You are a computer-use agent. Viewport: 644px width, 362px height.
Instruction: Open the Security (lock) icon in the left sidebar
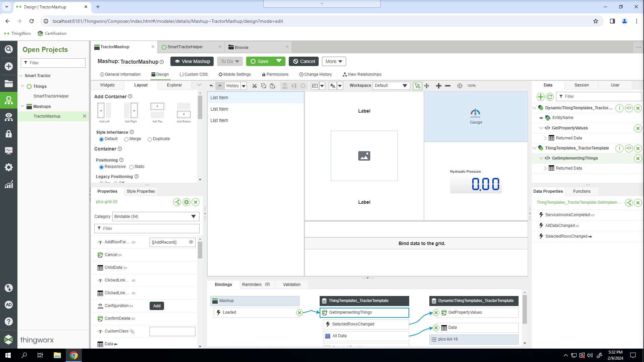click(x=9, y=134)
